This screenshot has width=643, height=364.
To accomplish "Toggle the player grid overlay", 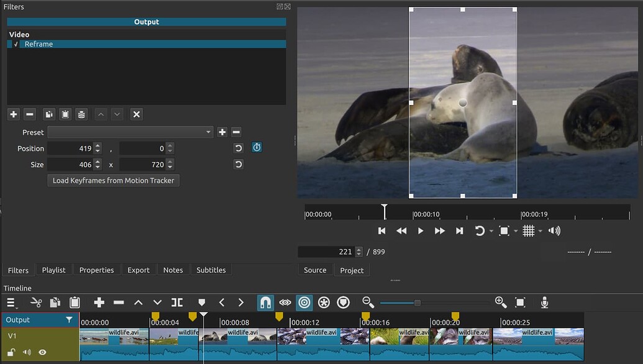I will [x=529, y=231].
